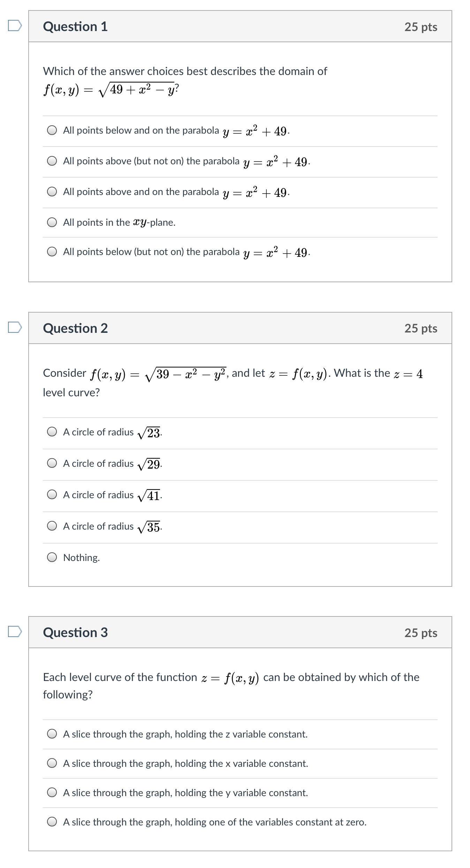
Task: Choose the 'Nothing.' answer option
Action: click(x=52, y=558)
